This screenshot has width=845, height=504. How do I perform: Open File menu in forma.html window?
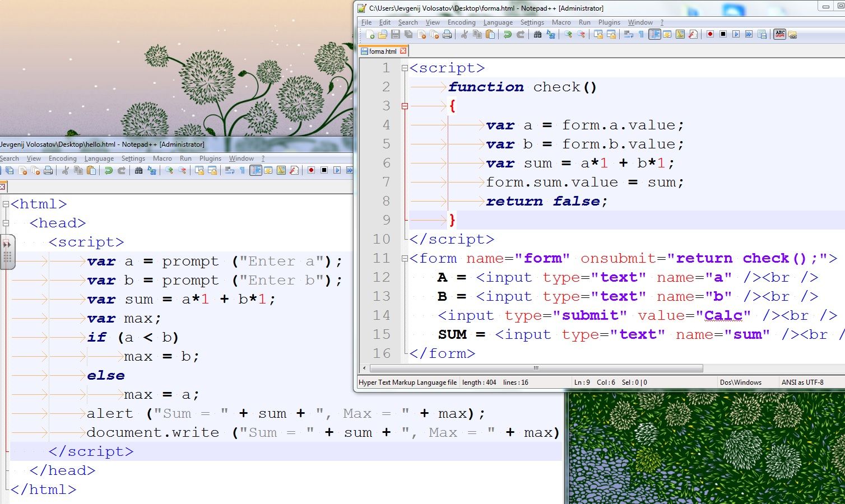(x=366, y=22)
